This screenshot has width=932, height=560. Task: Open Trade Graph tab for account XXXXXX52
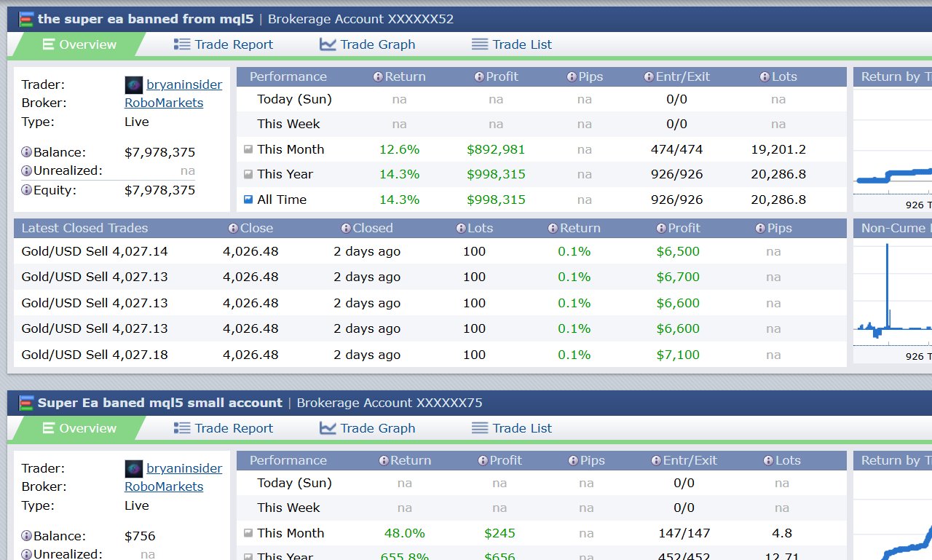[368, 44]
